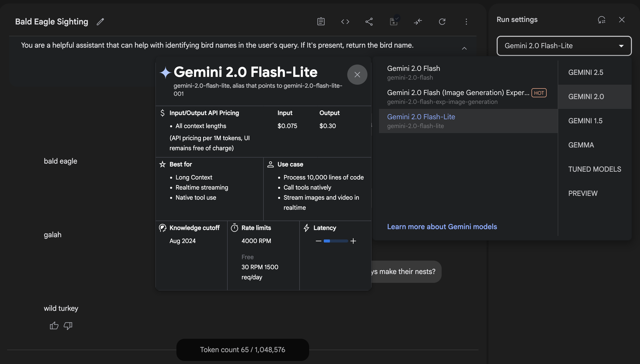Open the three-dot more options menu
This screenshot has width=640, height=364.
(466, 22)
